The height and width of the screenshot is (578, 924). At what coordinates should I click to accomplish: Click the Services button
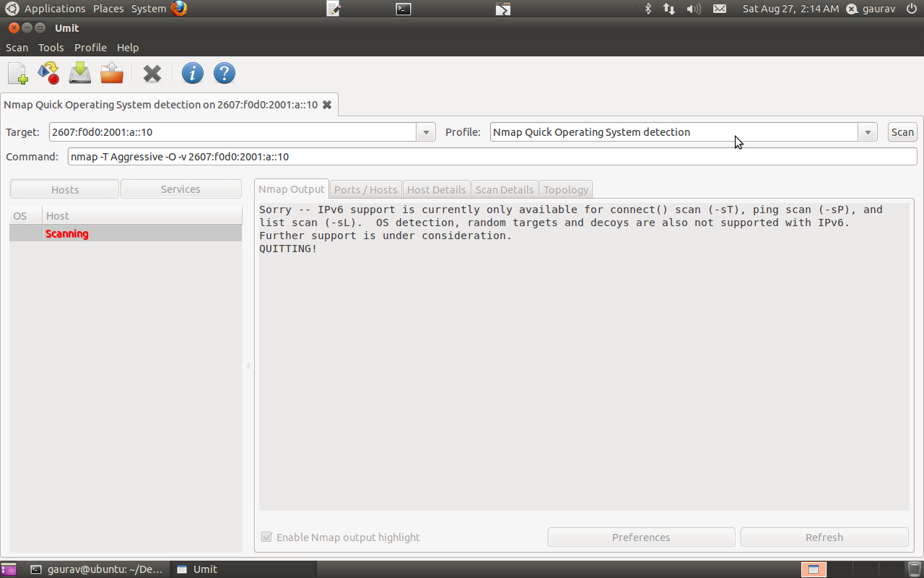coord(180,189)
